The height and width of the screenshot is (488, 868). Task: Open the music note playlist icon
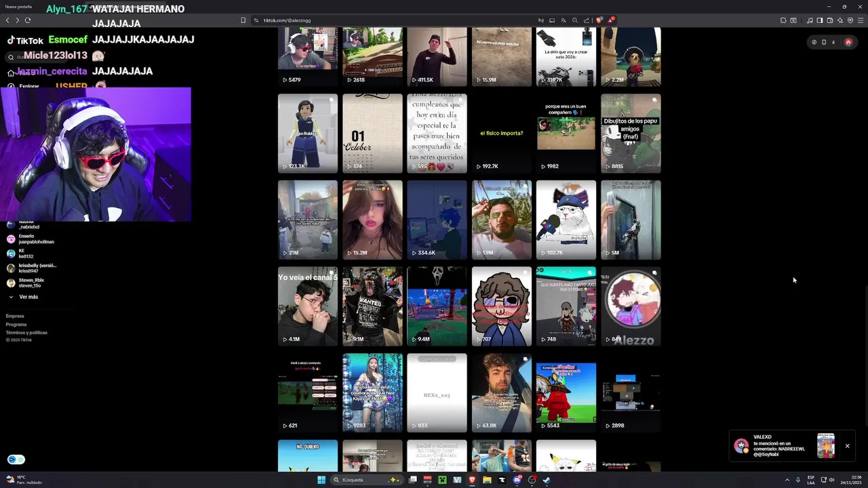click(810, 20)
